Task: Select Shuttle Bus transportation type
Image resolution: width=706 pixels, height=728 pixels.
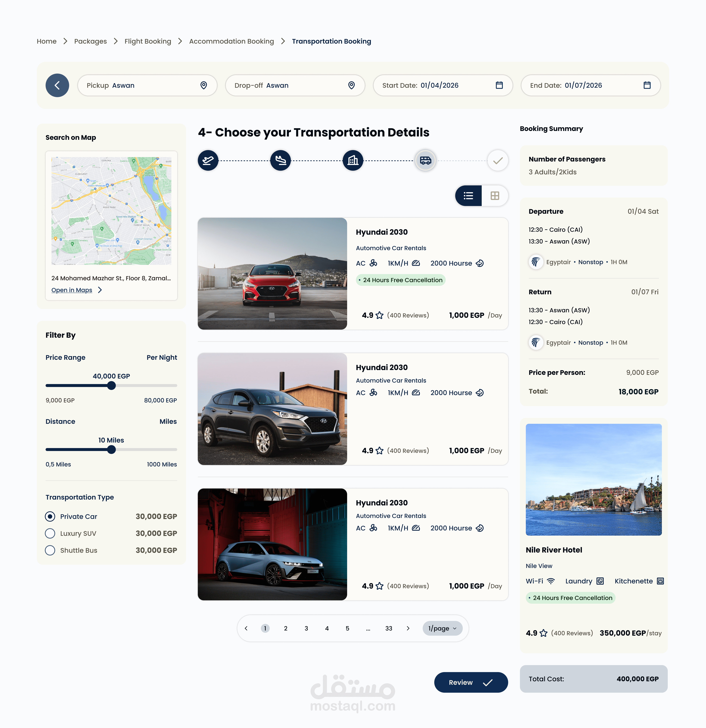Action: tap(50, 551)
